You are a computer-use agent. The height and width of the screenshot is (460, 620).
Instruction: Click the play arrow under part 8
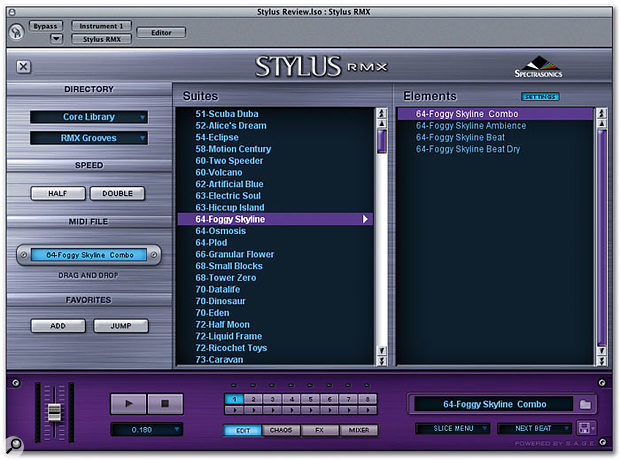[367, 411]
